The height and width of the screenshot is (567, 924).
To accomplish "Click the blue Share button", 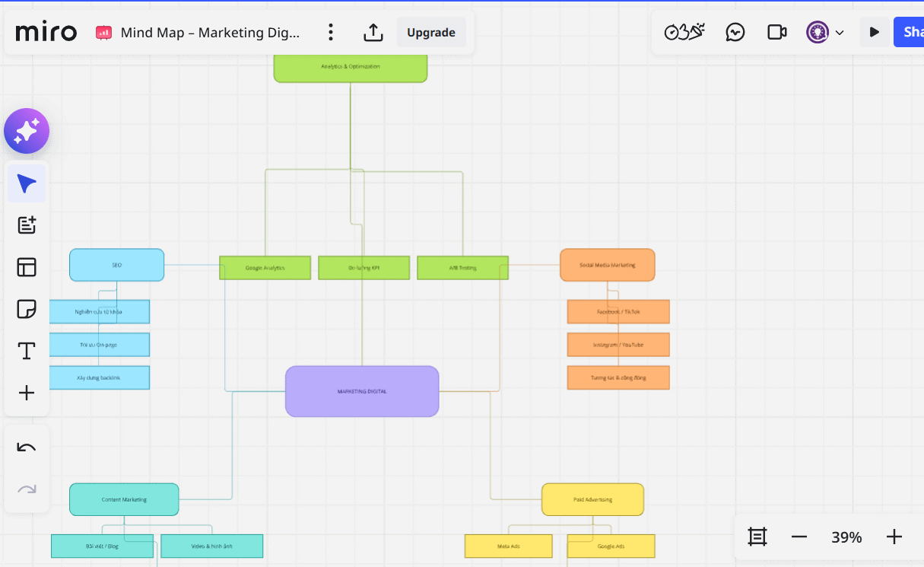I will 909,32.
